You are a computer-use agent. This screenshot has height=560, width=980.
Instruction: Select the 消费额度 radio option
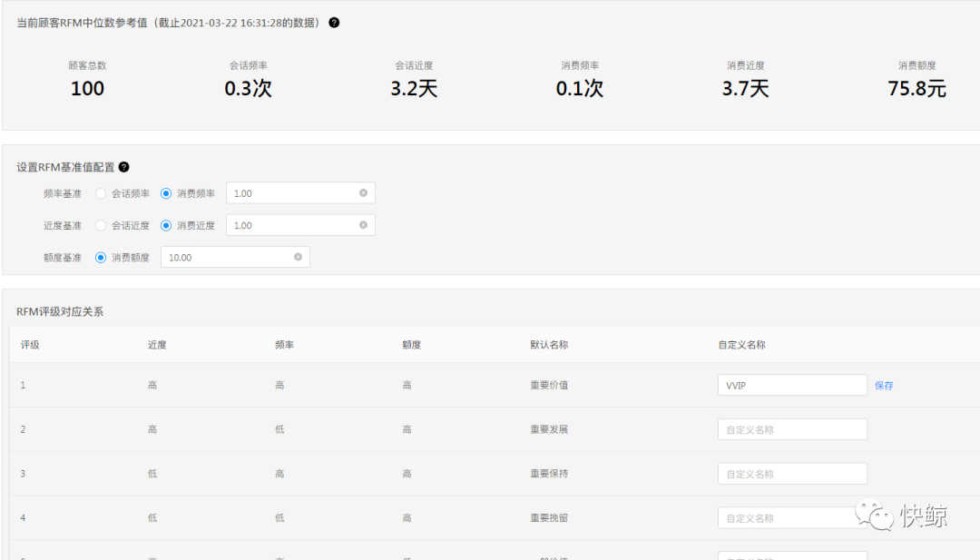tap(101, 258)
